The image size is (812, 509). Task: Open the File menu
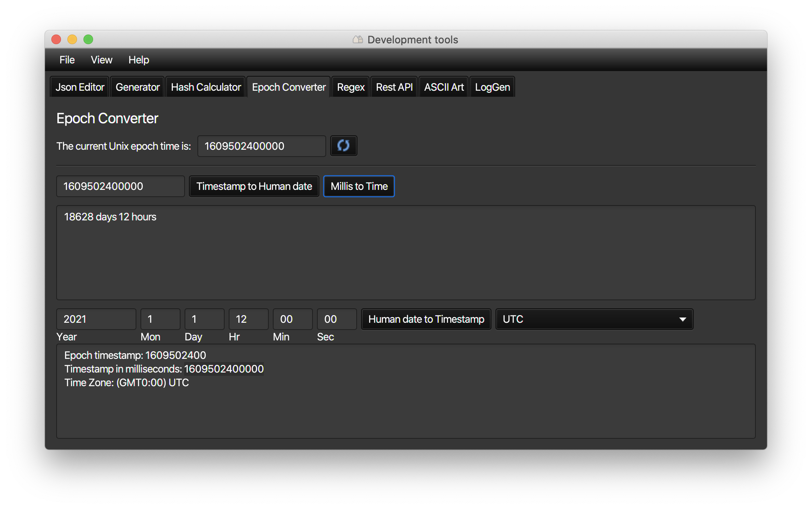click(67, 60)
